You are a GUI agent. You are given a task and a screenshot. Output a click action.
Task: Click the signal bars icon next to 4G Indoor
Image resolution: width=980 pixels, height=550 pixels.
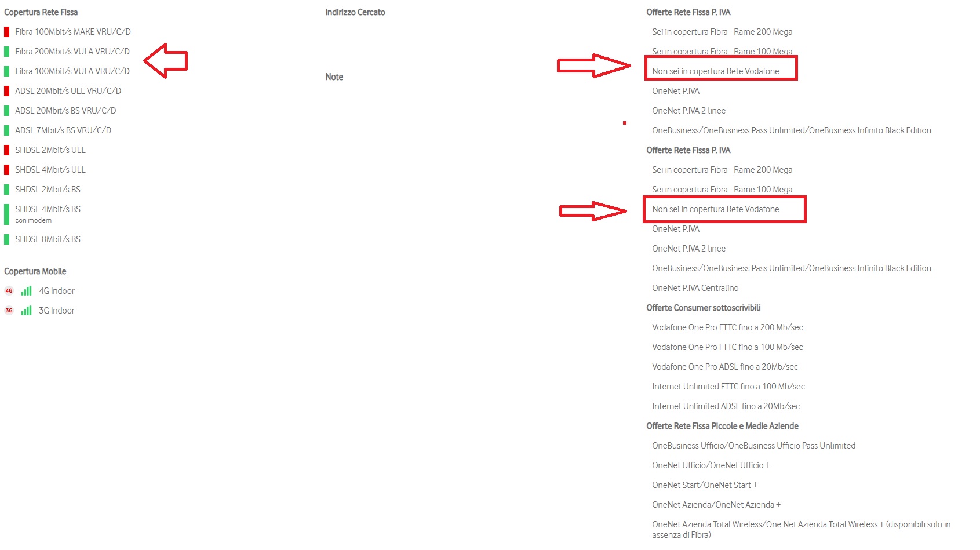click(26, 291)
